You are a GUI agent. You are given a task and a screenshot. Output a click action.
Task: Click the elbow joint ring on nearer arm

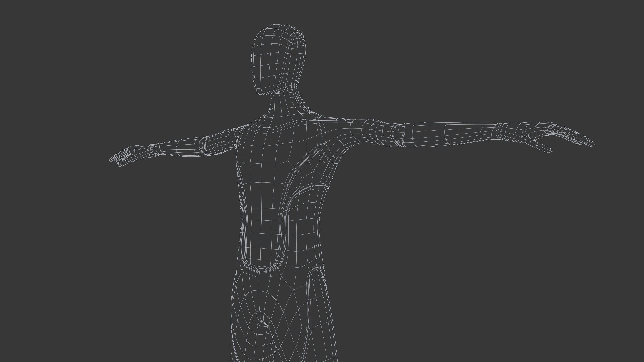[x=398, y=135]
